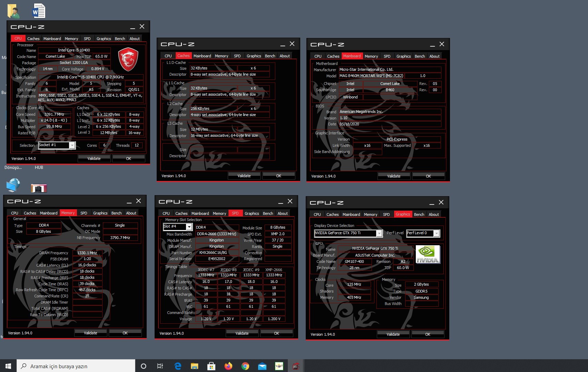Image resolution: width=588 pixels, height=372 pixels.
Task: Launch Microsoft Edge from the taskbar
Action: point(178,366)
